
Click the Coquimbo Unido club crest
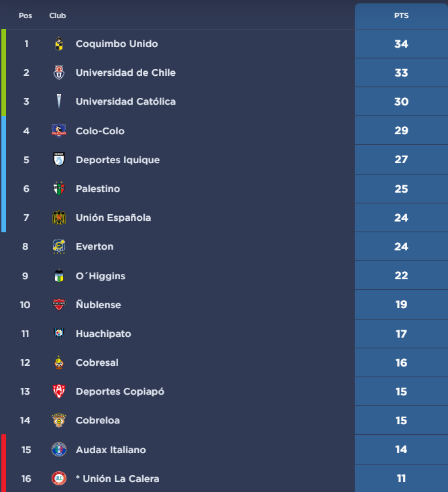(59, 44)
